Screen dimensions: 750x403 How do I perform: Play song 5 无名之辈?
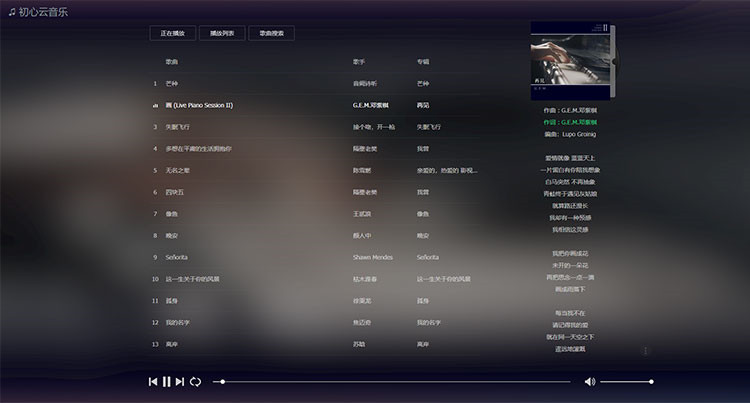(x=177, y=170)
